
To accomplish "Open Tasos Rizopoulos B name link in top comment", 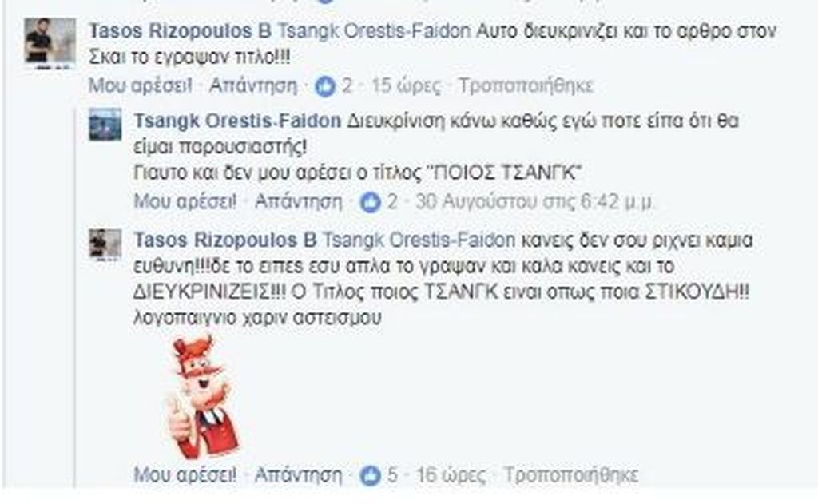I will 180,31.
